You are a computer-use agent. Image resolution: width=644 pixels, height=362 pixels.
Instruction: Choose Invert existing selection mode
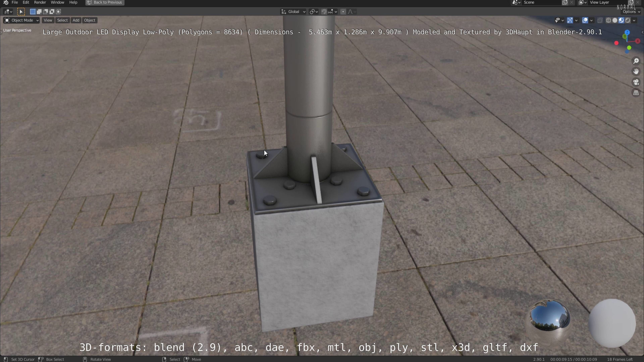pos(52,12)
